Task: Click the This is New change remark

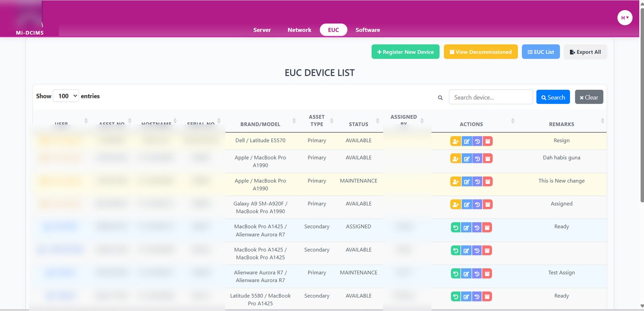Action: [x=561, y=181]
